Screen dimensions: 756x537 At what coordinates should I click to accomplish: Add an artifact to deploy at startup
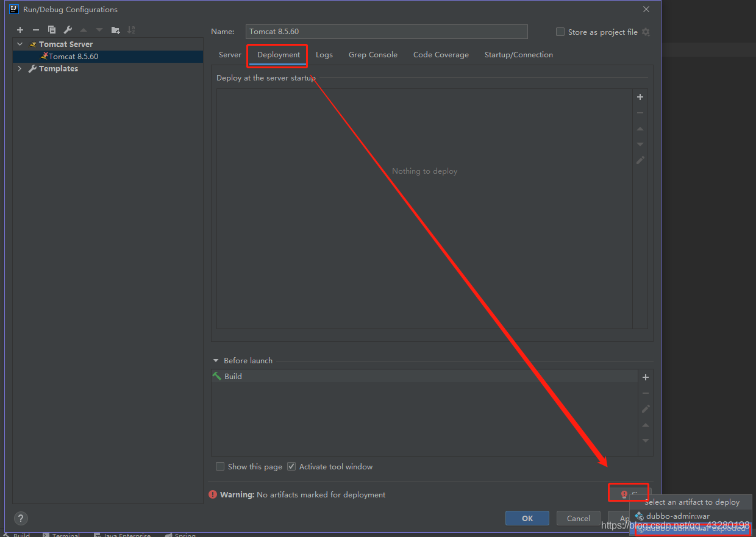[640, 97]
